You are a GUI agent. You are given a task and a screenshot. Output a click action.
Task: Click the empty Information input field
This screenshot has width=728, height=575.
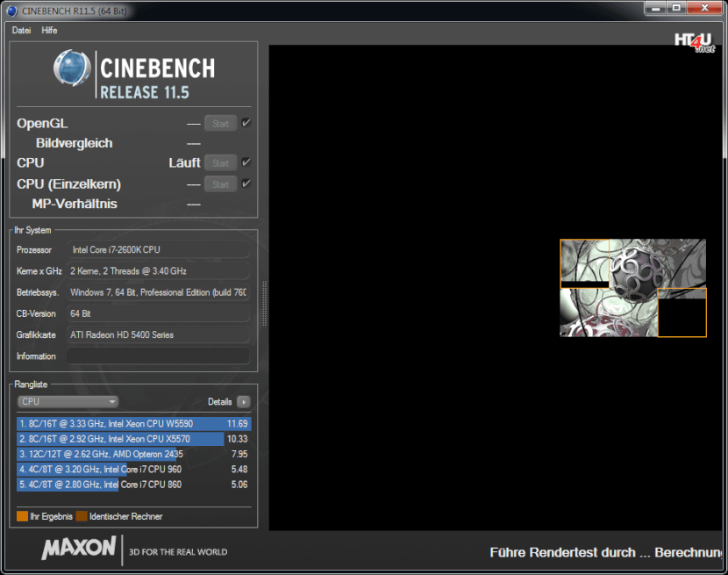point(159,356)
